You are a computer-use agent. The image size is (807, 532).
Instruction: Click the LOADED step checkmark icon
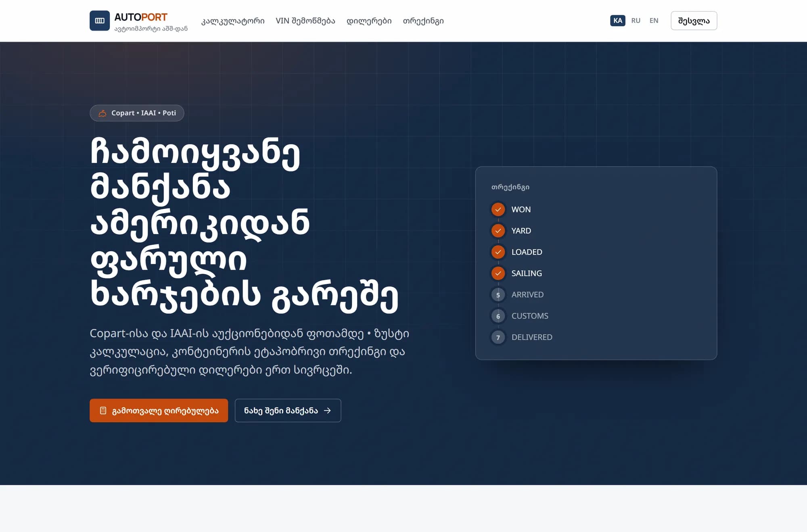(x=498, y=252)
